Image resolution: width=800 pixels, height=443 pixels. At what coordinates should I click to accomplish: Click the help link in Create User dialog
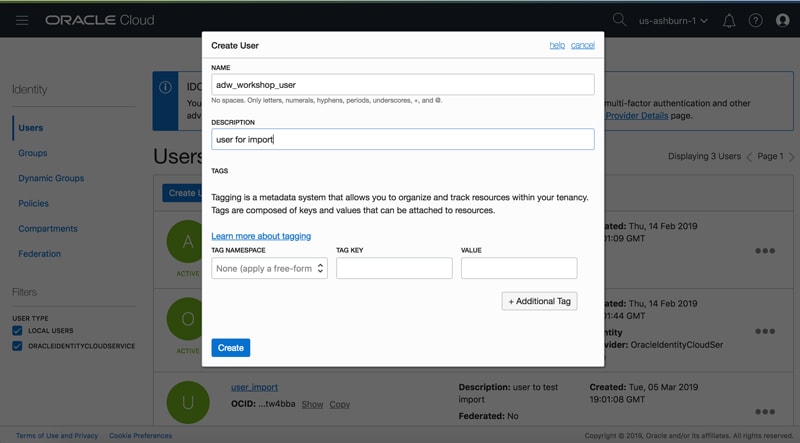pos(557,45)
